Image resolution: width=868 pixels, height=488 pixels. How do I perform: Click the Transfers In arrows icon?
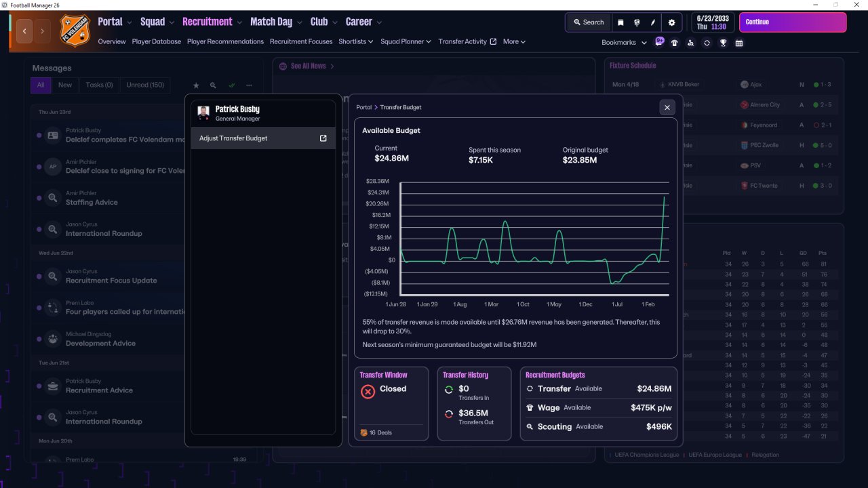(448, 390)
